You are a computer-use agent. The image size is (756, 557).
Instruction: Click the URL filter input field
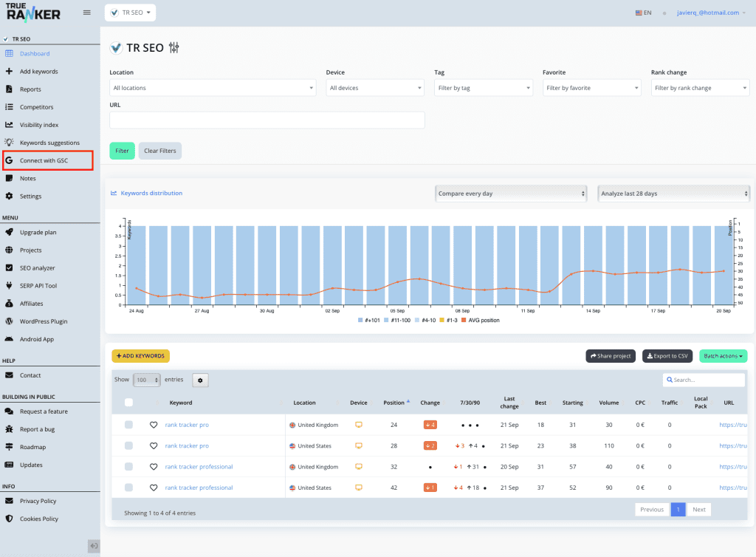click(267, 120)
